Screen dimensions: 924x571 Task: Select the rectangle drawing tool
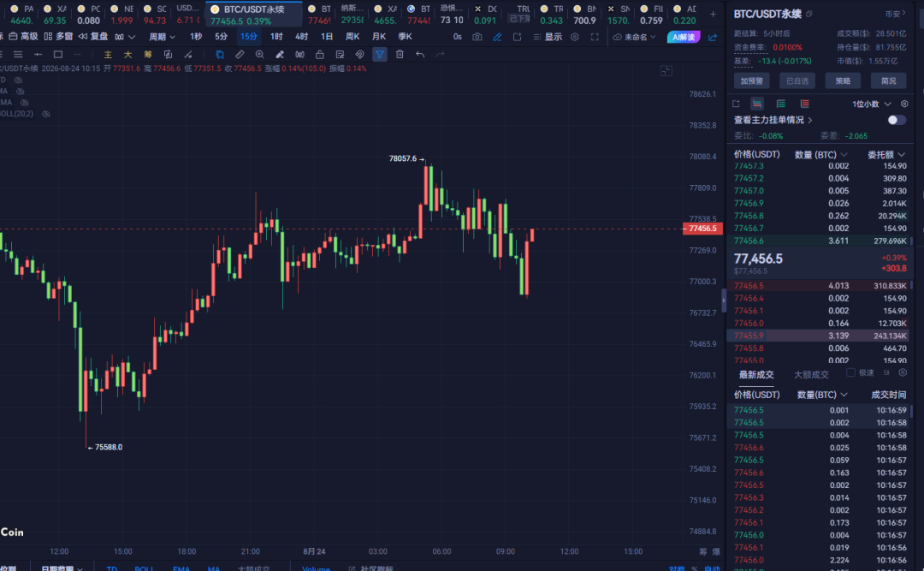(x=58, y=54)
